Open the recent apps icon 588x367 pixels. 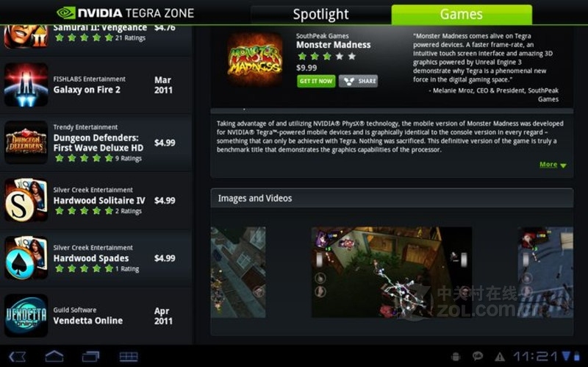[x=90, y=356]
